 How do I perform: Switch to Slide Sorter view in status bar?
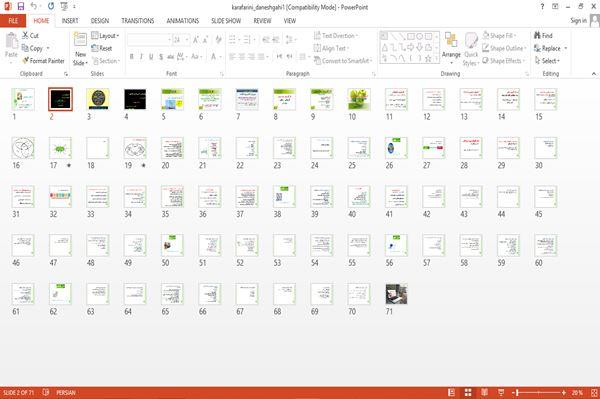click(468, 392)
